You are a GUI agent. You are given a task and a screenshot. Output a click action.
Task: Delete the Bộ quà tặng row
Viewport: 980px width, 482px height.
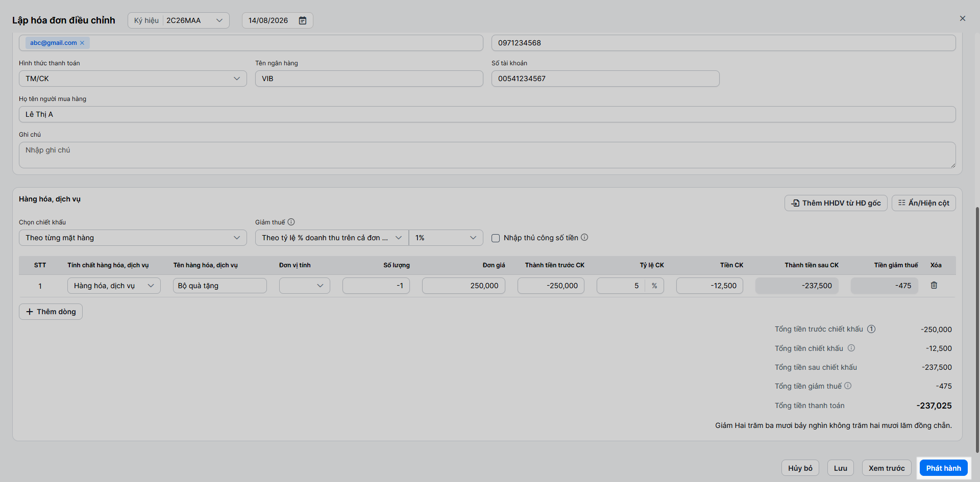tap(934, 286)
